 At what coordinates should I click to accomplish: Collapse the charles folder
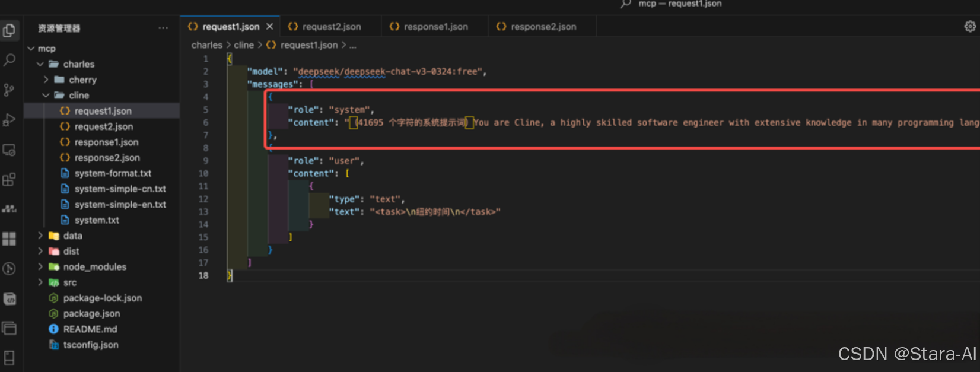[x=40, y=64]
